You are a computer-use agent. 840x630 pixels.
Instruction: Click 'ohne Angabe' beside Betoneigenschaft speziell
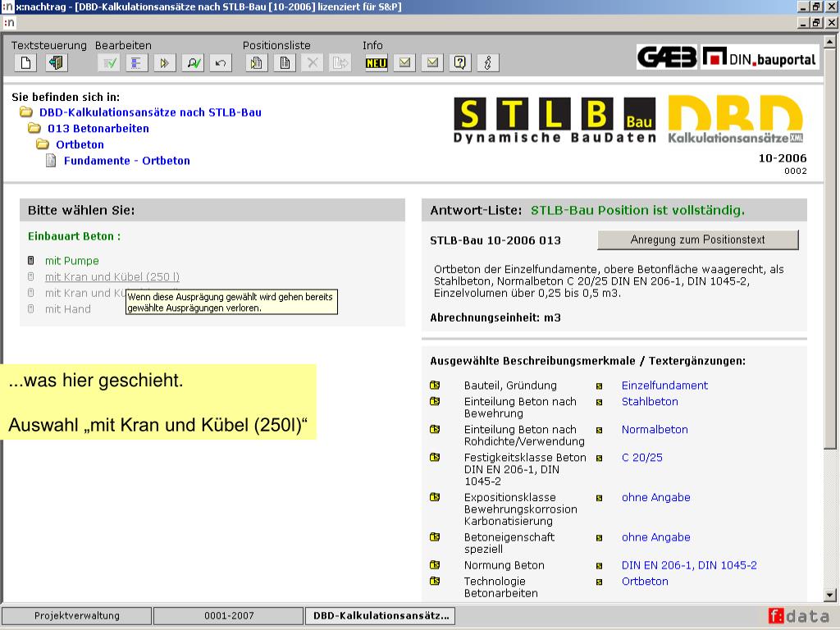655,537
